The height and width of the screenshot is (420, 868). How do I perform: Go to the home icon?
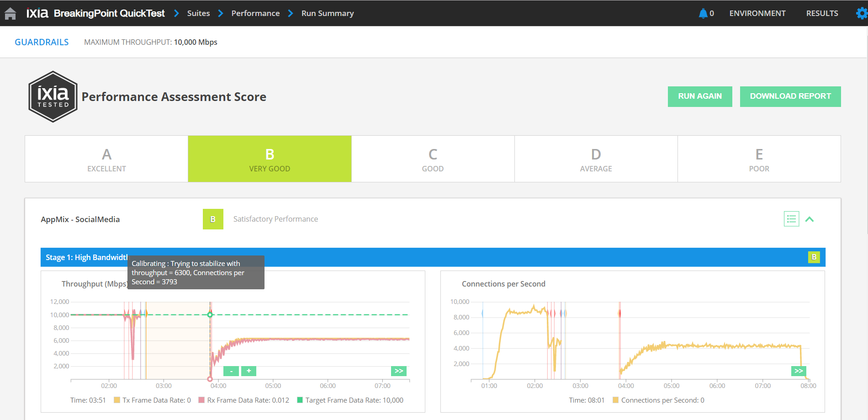tap(10, 14)
